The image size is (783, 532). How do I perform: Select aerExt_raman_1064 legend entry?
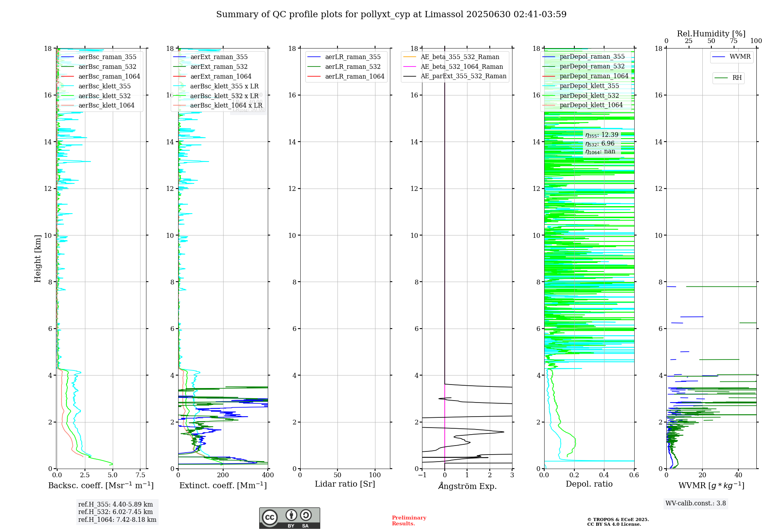(x=212, y=77)
